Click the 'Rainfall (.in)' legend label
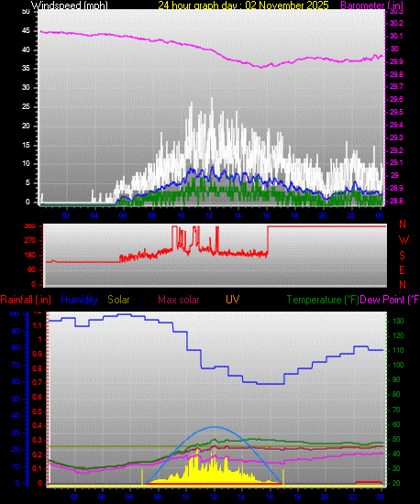 (26, 300)
